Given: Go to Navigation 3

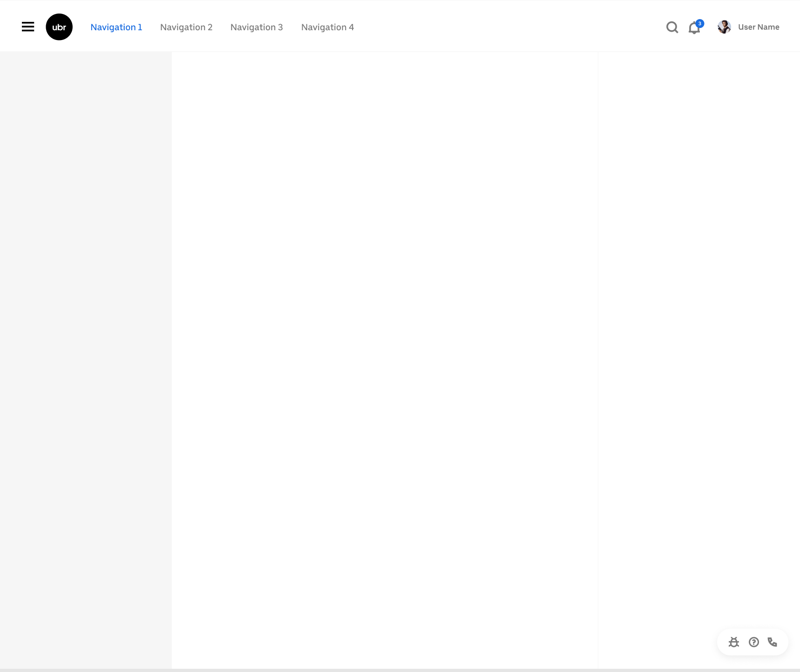Looking at the screenshot, I should pyautogui.click(x=257, y=27).
